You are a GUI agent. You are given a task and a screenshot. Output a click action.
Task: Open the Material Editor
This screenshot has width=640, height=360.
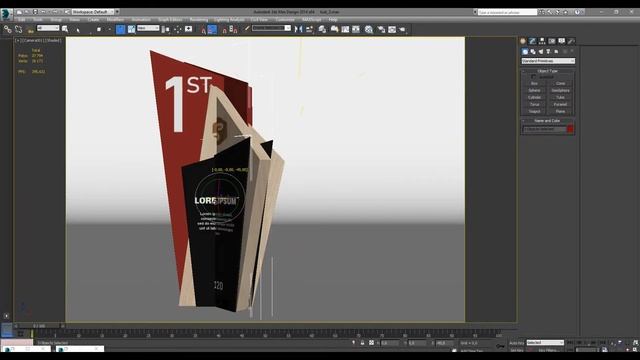pos(369,29)
